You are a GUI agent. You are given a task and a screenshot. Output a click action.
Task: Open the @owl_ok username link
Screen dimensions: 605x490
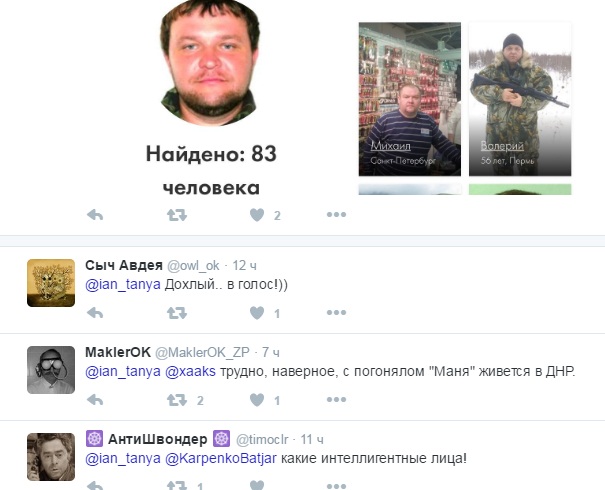(x=193, y=265)
